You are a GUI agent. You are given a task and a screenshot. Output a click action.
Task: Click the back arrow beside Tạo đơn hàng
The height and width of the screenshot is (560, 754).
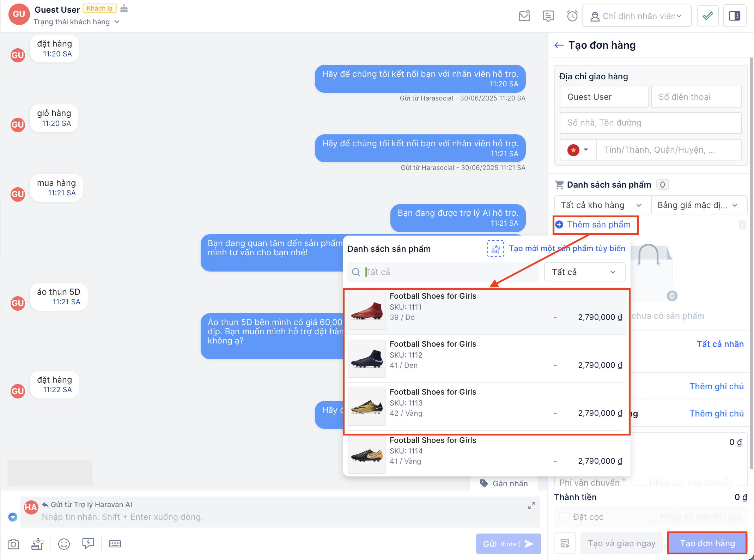559,45
